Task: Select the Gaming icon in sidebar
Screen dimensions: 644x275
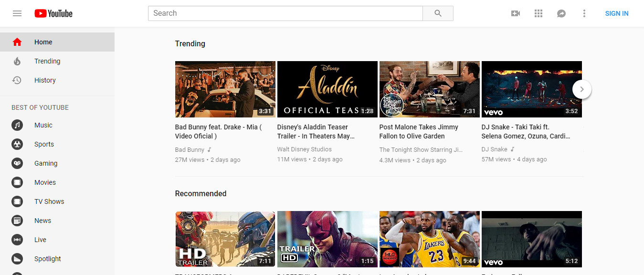Action: pos(17,163)
